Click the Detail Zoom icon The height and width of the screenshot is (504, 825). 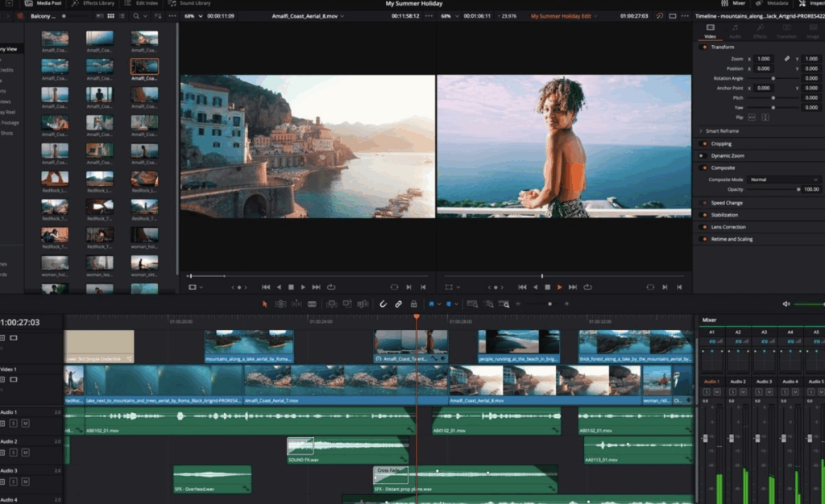[489, 304]
